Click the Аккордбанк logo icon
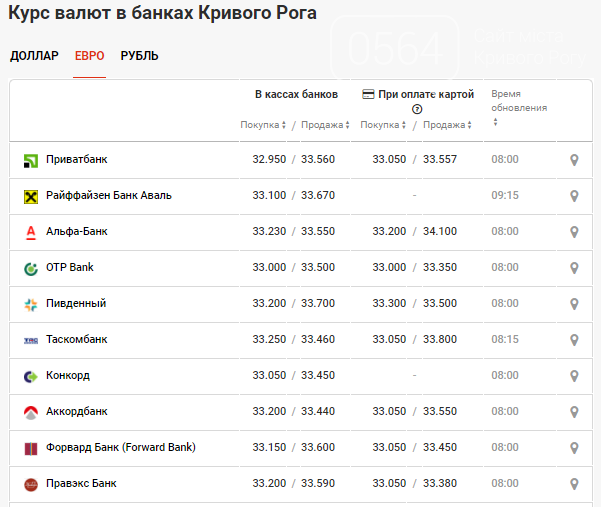The image size is (601, 507). click(31, 413)
